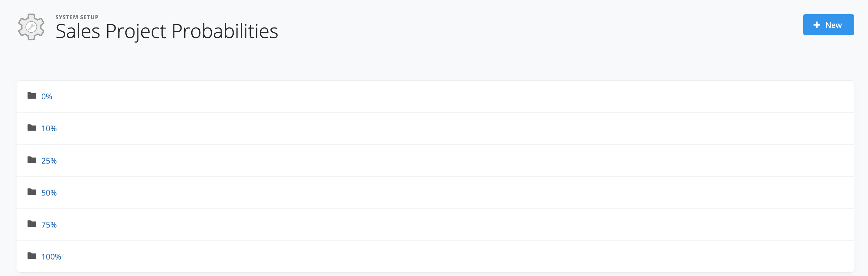
Task: Click blank space in the 10% row
Action: tap(438, 129)
